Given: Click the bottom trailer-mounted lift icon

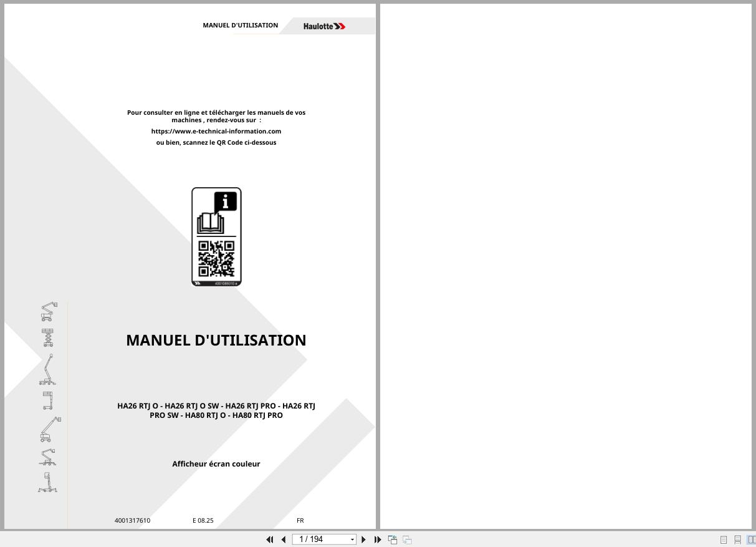Looking at the screenshot, I should 47,482.
